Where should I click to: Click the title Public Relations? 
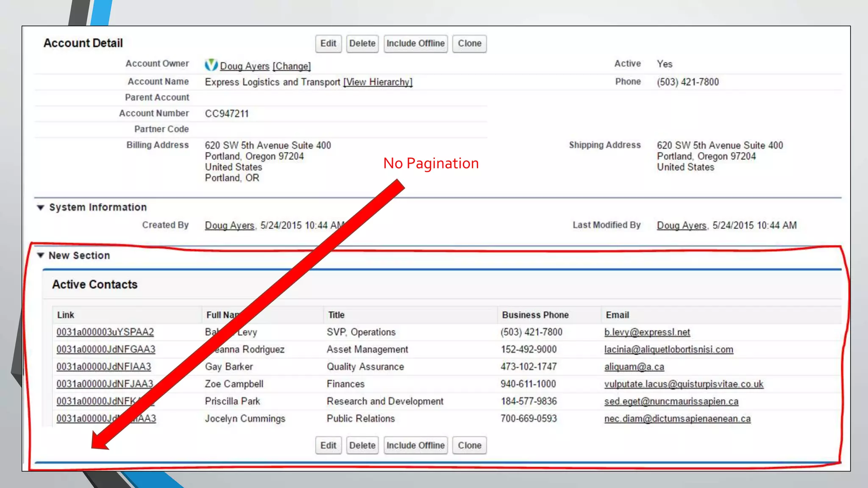361,419
